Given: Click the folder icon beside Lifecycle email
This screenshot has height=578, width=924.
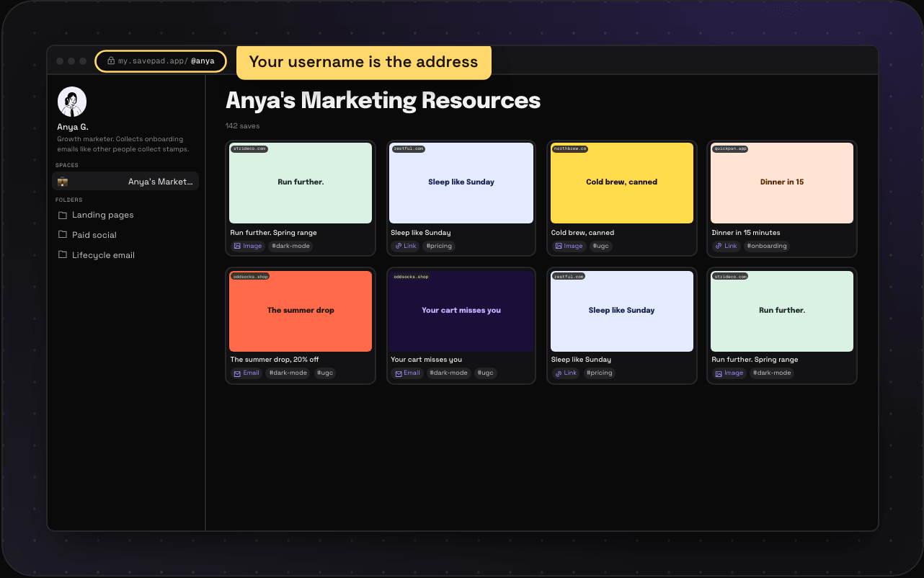Looking at the screenshot, I should click(63, 255).
